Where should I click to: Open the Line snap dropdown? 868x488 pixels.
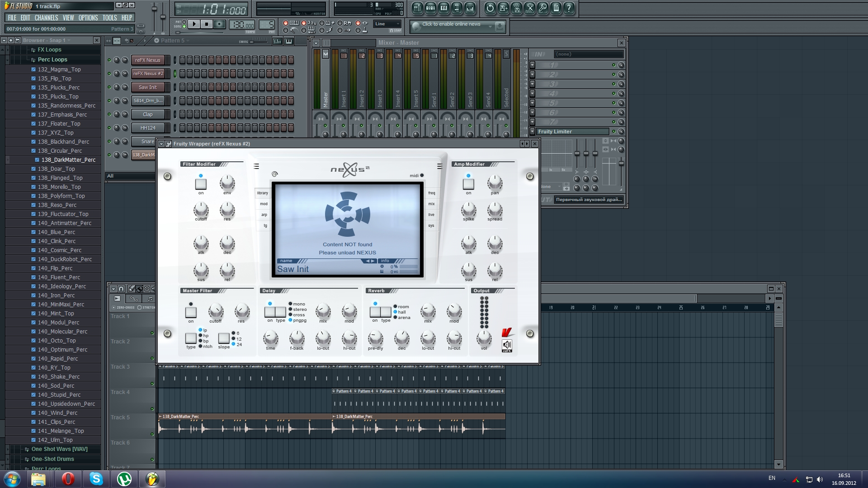pos(387,24)
